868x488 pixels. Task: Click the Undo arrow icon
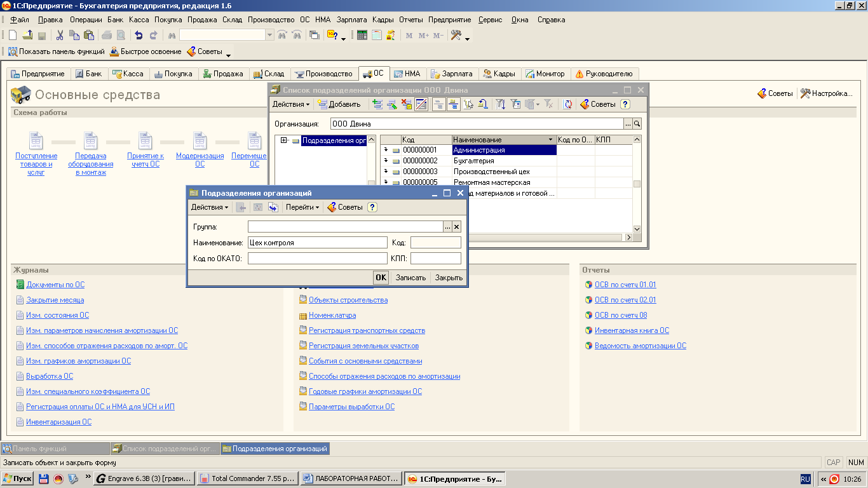point(139,36)
